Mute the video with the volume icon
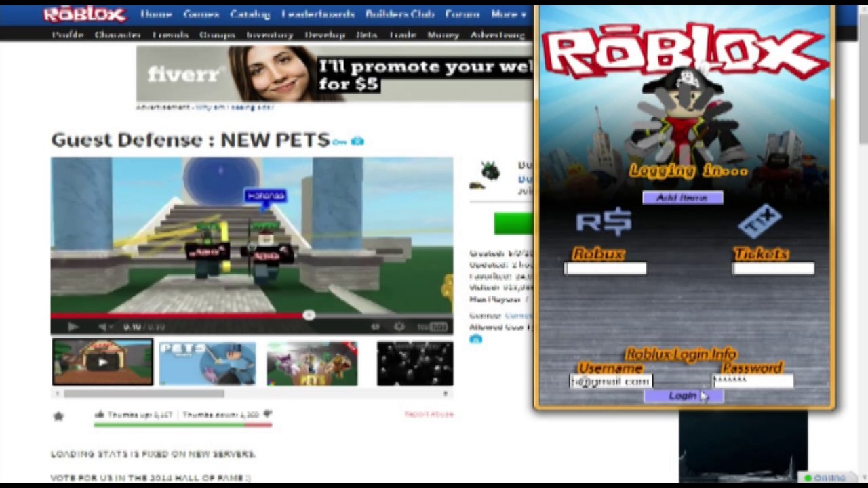868x488 pixels. [102, 327]
